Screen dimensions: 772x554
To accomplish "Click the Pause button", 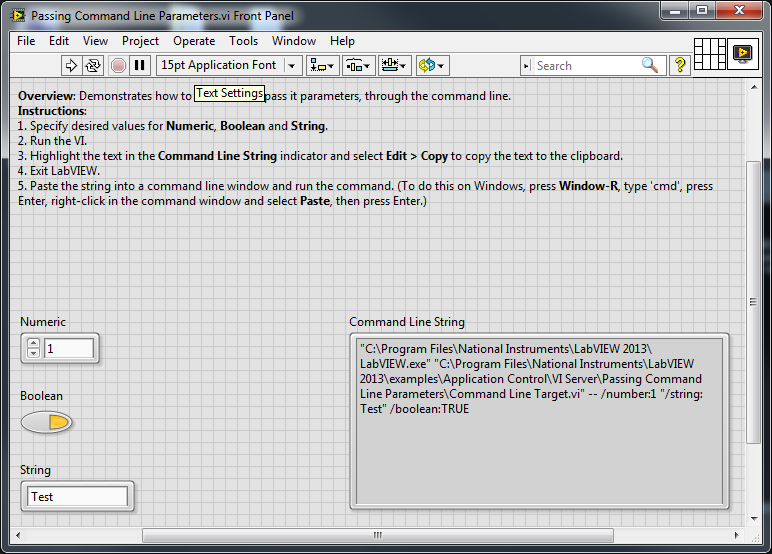I will [140, 65].
